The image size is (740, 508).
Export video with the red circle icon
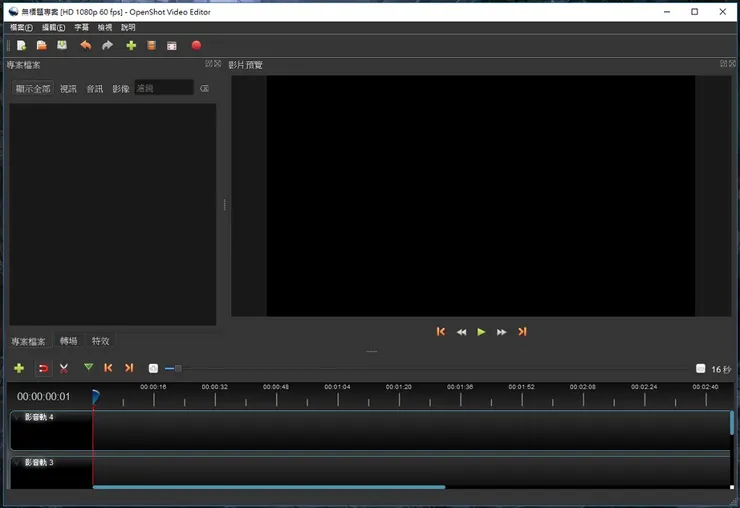coord(196,45)
